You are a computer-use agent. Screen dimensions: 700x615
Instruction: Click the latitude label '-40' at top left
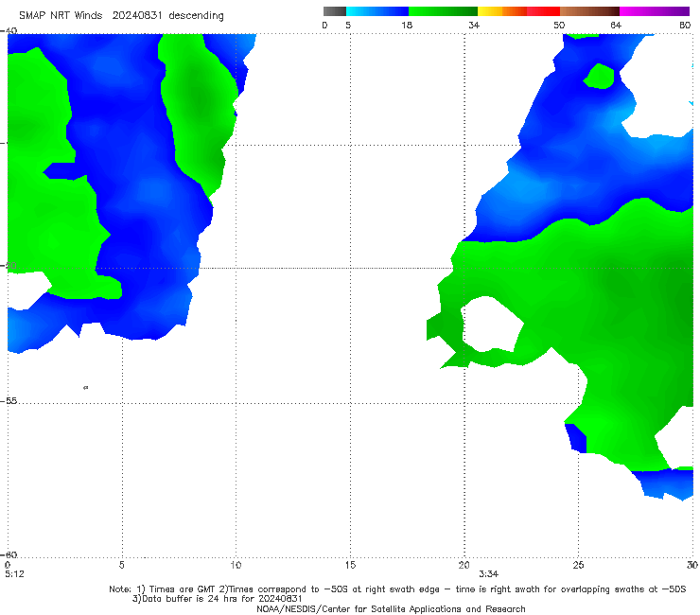[x=9, y=30]
